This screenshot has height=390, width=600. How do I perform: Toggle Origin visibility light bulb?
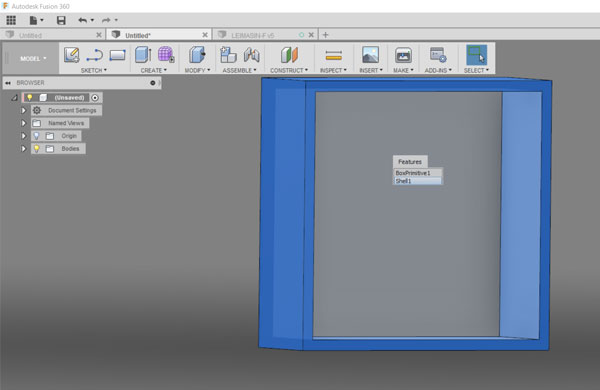(36, 136)
